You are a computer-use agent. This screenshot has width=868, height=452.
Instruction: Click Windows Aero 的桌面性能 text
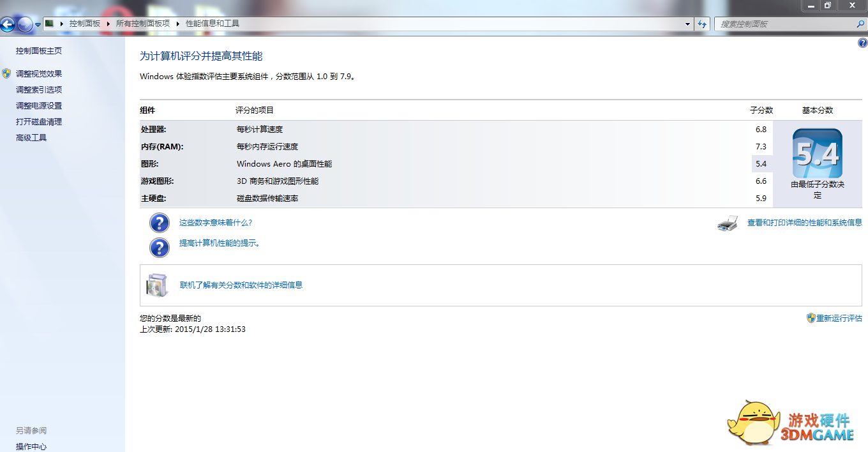[284, 164]
